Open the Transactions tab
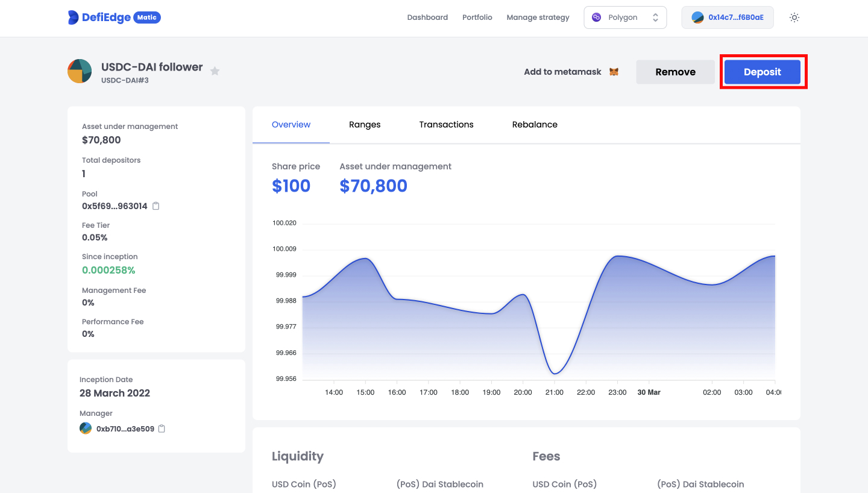 [446, 125]
